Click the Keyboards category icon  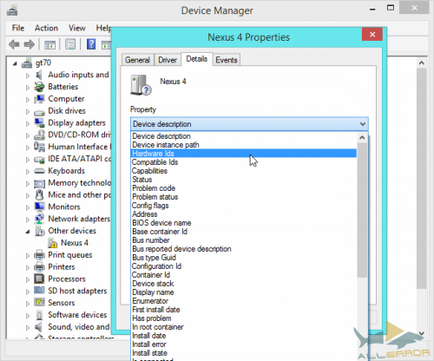pyautogui.click(x=39, y=171)
